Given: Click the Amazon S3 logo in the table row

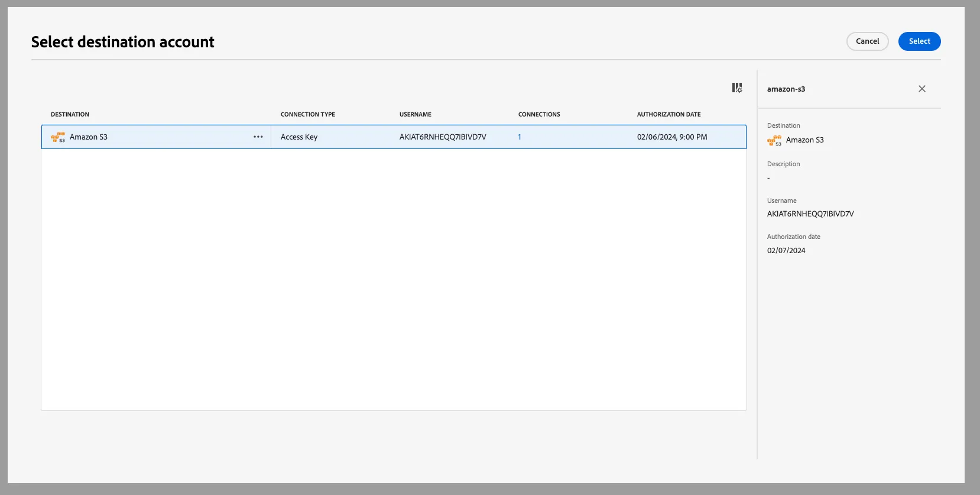Looking at the screenshot, I should pyautogui.click(x=58, y=137).
